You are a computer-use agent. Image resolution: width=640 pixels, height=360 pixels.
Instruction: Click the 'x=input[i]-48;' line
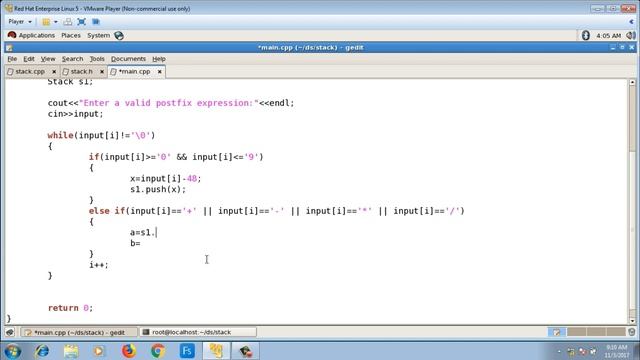[166, 179]
